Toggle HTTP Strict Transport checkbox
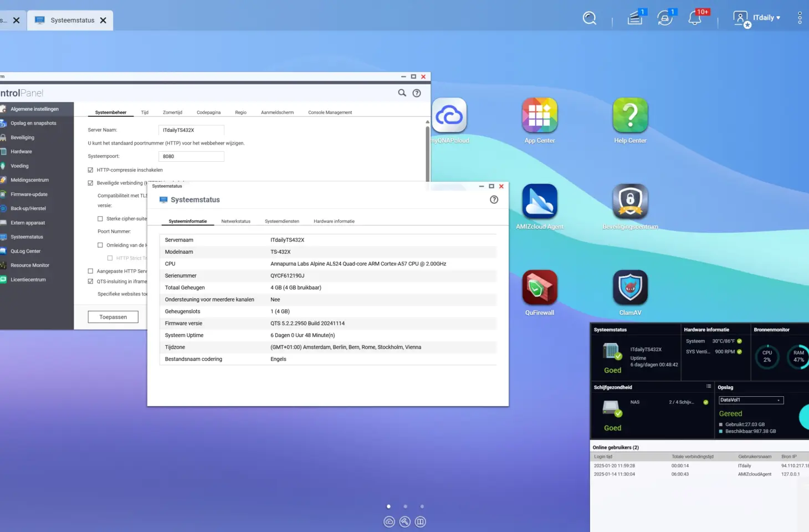This screenshot has height=532, width=809. (110, 258)
